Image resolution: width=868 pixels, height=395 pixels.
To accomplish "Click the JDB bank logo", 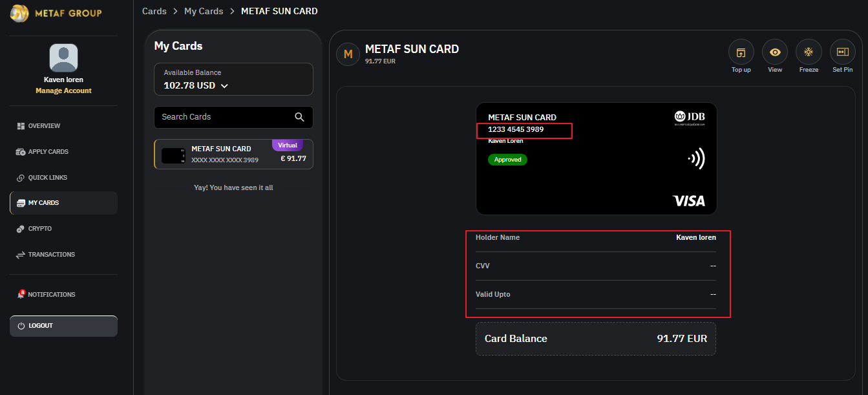I will (690, 117).
